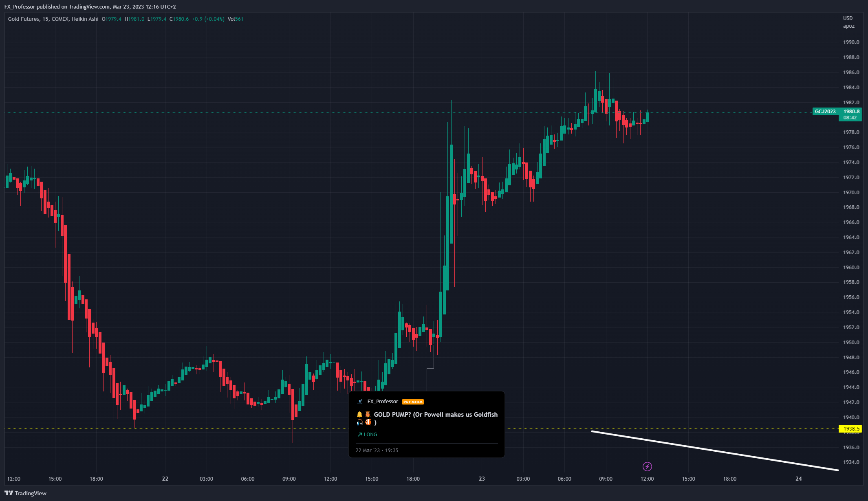Click the date label 23 on time axis
This screenshot has width=868, height=501.
click(x=482, y=479)
